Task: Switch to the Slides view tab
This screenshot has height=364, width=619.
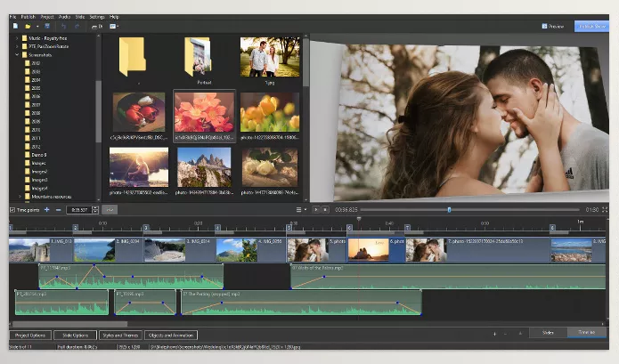Action: click(548, 333)
